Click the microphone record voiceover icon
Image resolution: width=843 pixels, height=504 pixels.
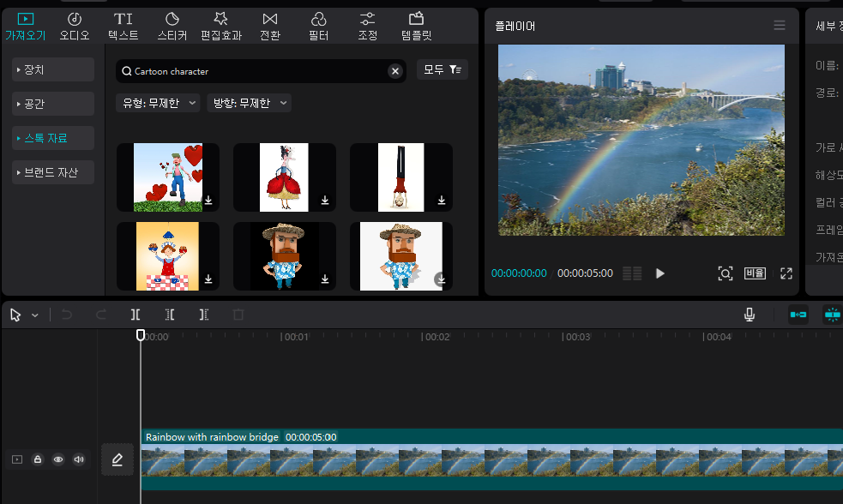[749, 315]
